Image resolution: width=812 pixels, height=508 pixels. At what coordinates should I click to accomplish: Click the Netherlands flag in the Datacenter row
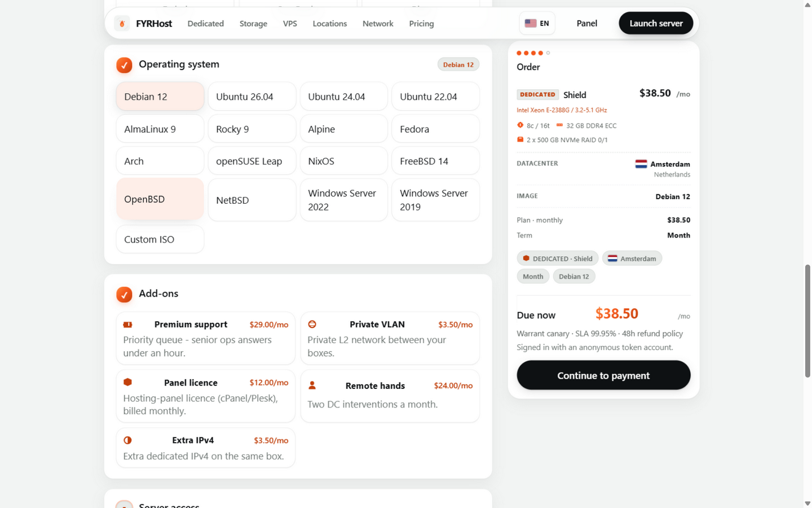641,164
